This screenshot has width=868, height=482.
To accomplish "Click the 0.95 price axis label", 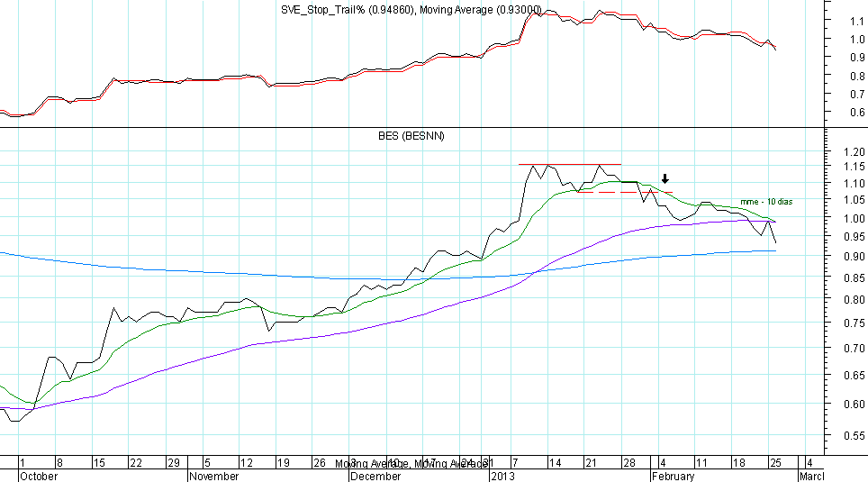I will (854, 237).
